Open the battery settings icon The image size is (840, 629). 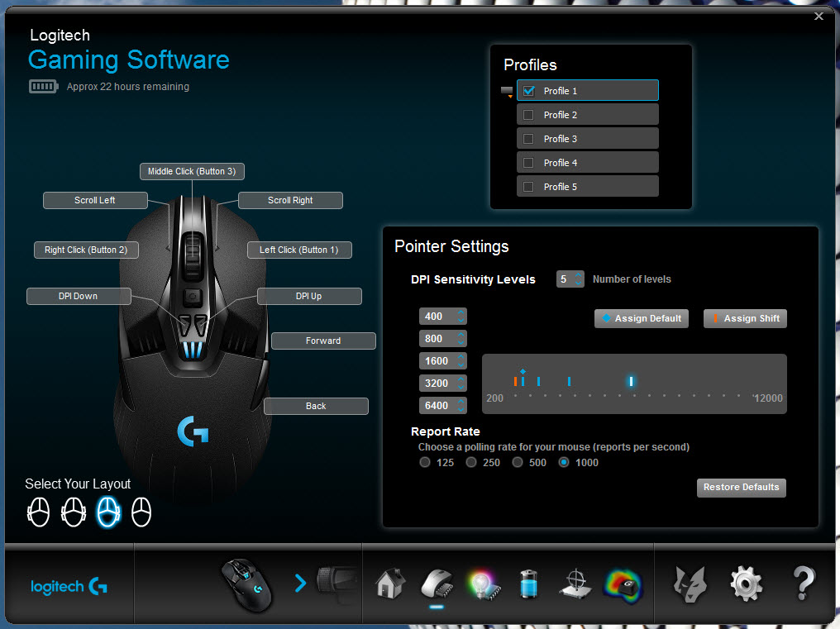529,584
